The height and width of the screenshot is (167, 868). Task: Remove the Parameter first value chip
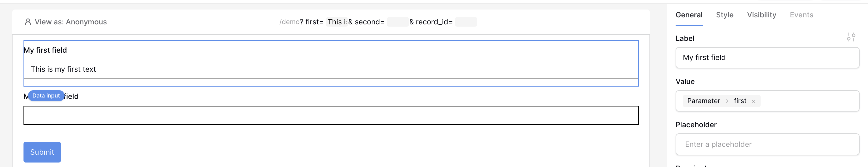pos(753,101)
